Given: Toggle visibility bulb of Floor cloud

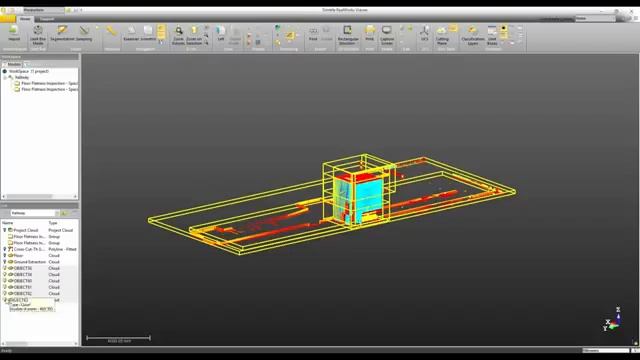Looking at the screenshot, I should 5,256.
